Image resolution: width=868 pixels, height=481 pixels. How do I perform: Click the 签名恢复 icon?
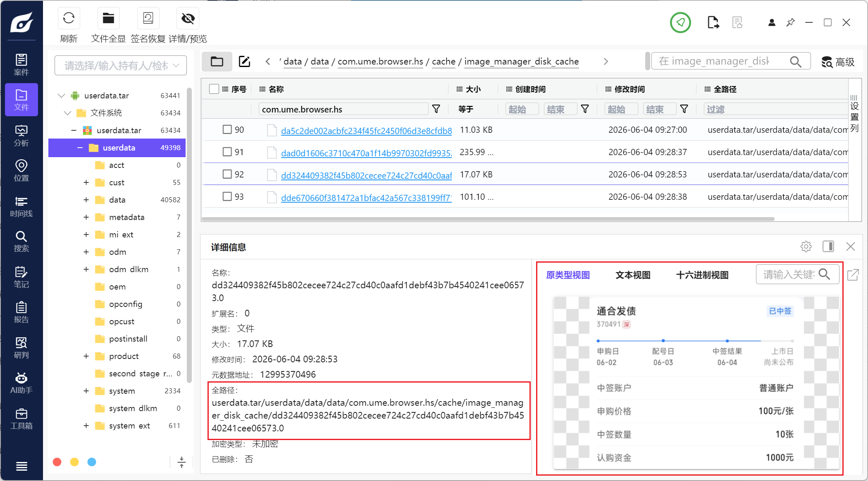pos(148,18)
